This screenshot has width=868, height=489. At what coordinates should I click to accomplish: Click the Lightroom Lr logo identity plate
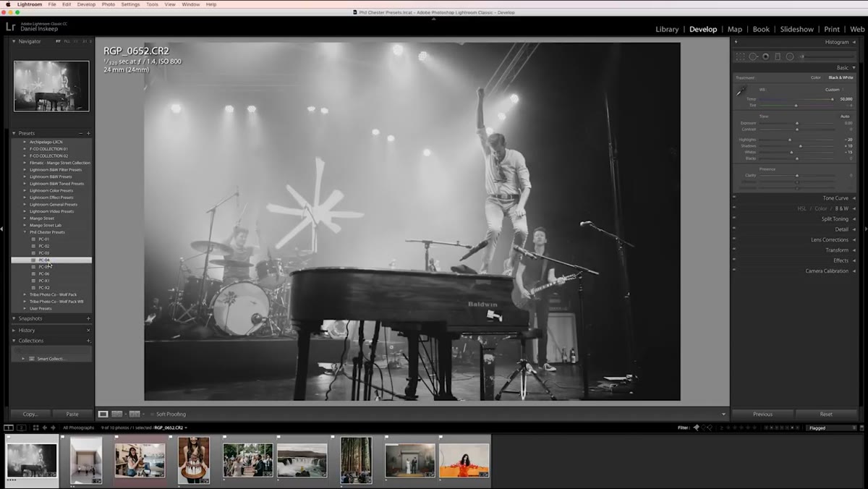10,26
